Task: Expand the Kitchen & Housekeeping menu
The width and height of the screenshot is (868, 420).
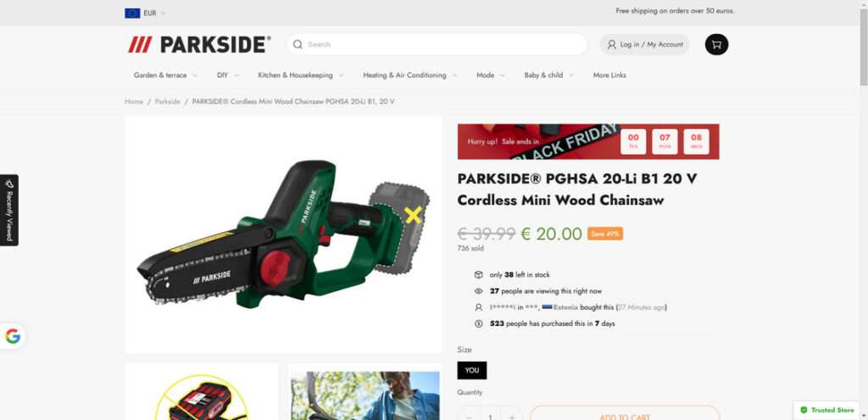Action: pyautogui.click(x=301, y=75)
